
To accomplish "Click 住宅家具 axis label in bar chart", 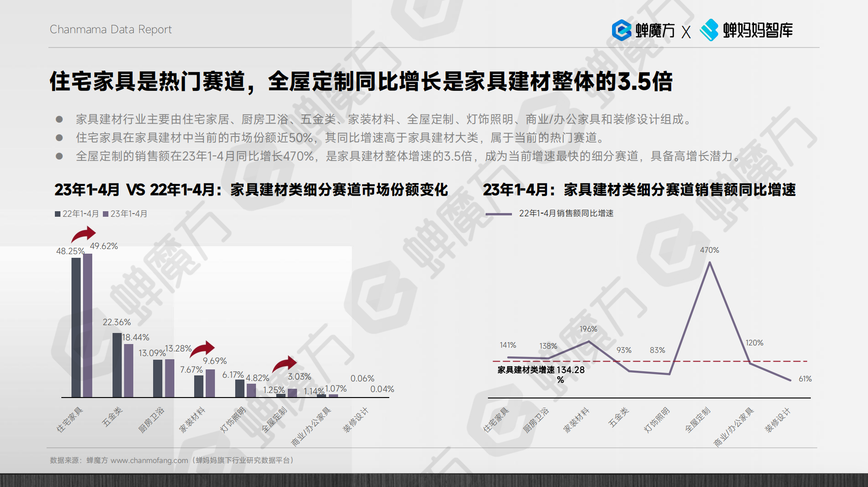I will tap(70, 420).
